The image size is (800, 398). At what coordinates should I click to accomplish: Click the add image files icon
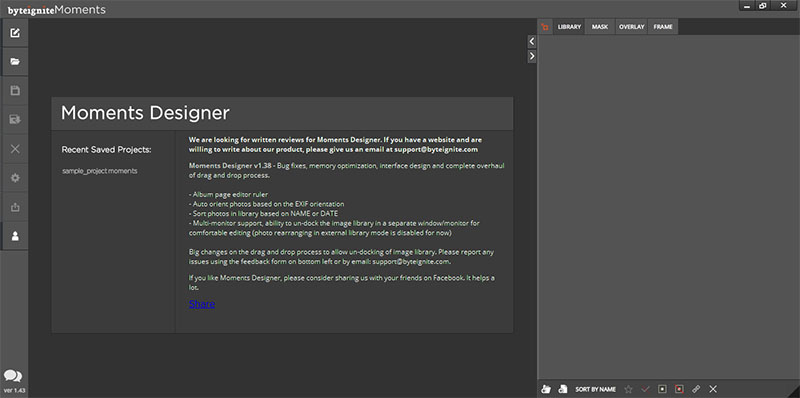click(x=563, y=389)
